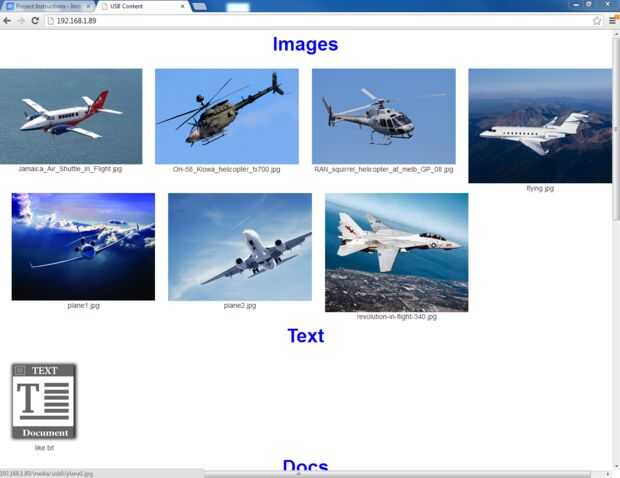Click the Text section heading
This screenshot has width=620, height=478.
(306, 336)
